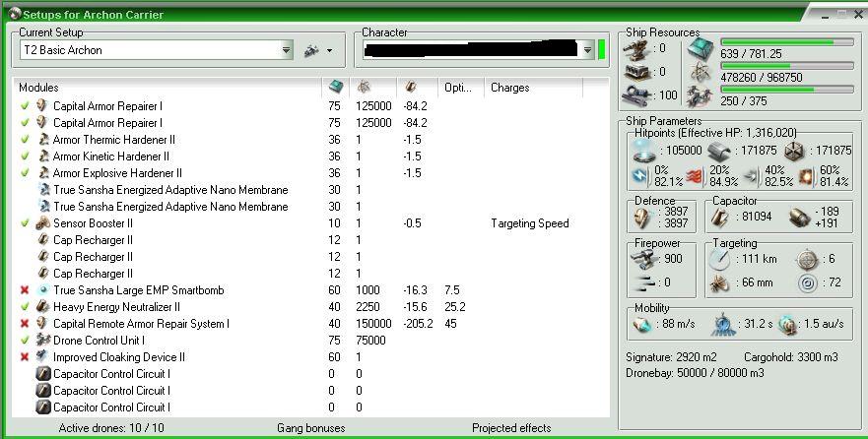The width and height of the screenshot is (868, 439).
Task: Click the bandwidth usage bar 250 / 375
Action: pos(787,89)
